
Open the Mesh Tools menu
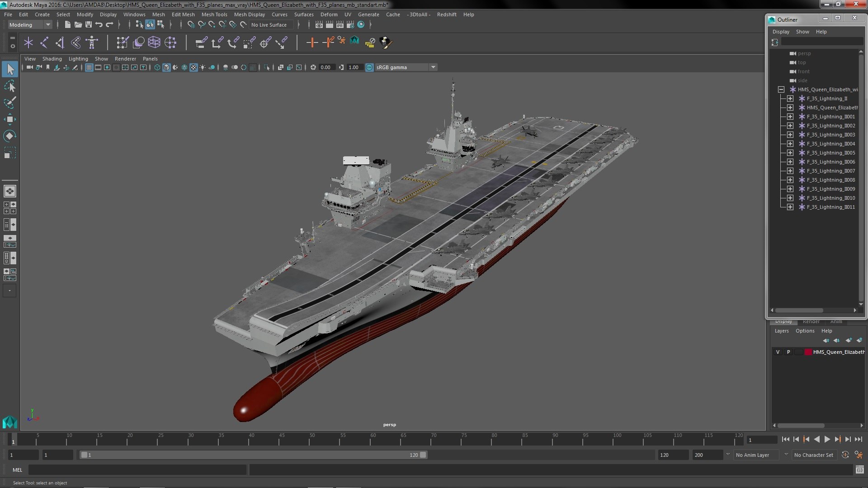click(x=214, y=14)
